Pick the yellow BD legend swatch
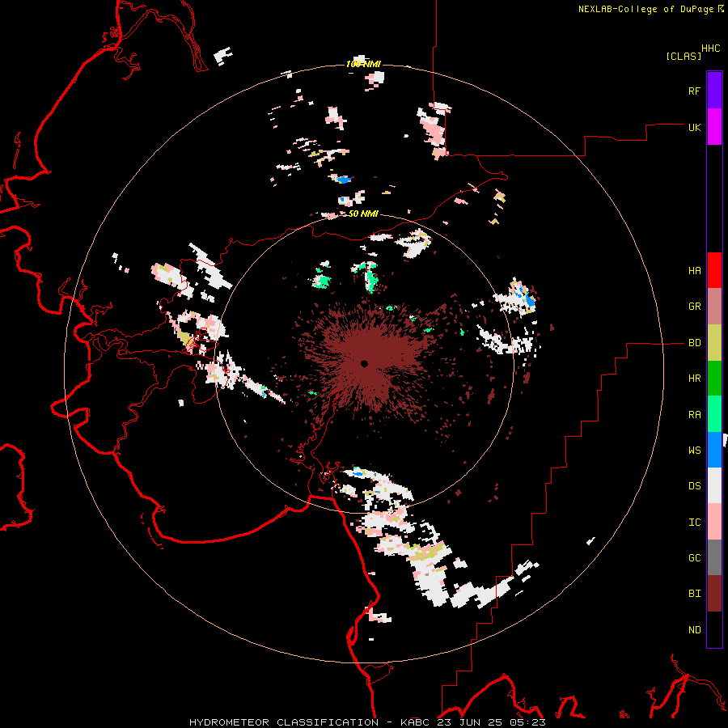Screen dimensions: 728x728 point(714,343)
